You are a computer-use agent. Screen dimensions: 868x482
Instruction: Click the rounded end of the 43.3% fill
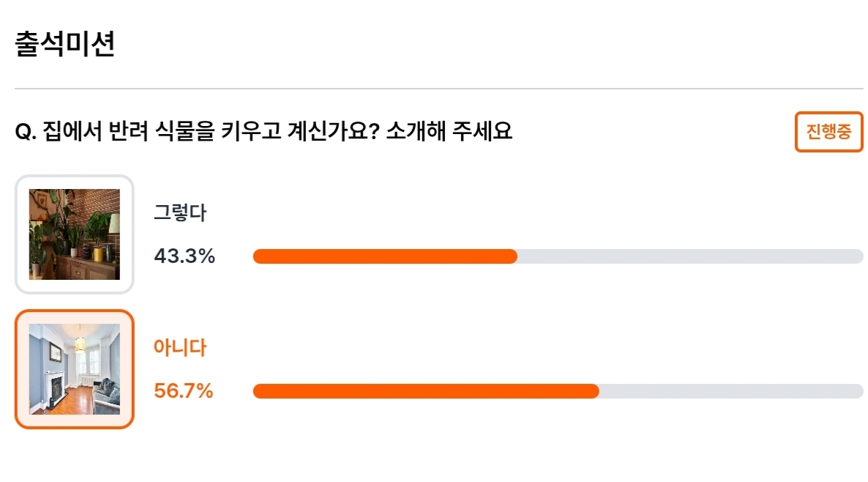click(512, 256)
